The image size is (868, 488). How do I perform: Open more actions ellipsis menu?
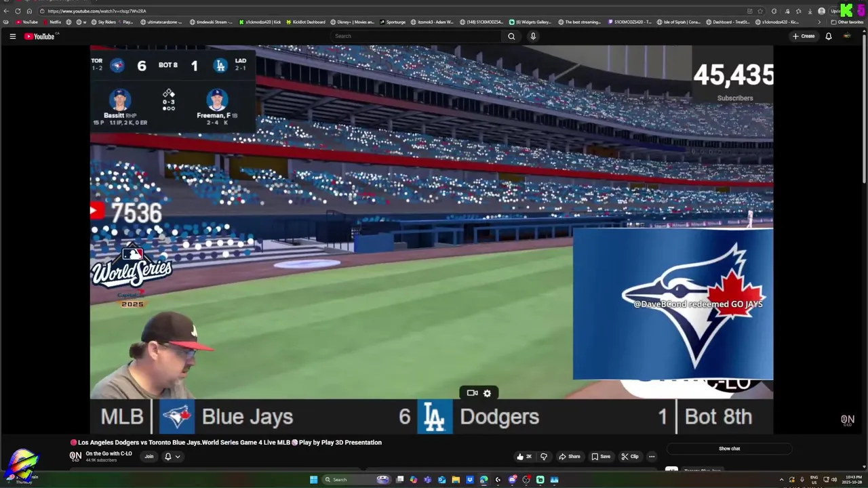(652, 456)
